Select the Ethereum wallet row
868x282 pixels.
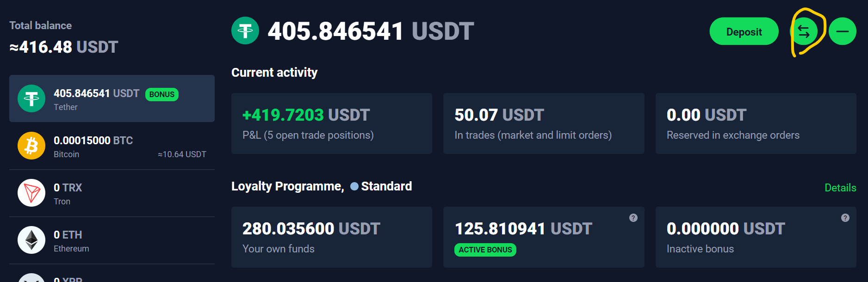click(x=112, y=240)
